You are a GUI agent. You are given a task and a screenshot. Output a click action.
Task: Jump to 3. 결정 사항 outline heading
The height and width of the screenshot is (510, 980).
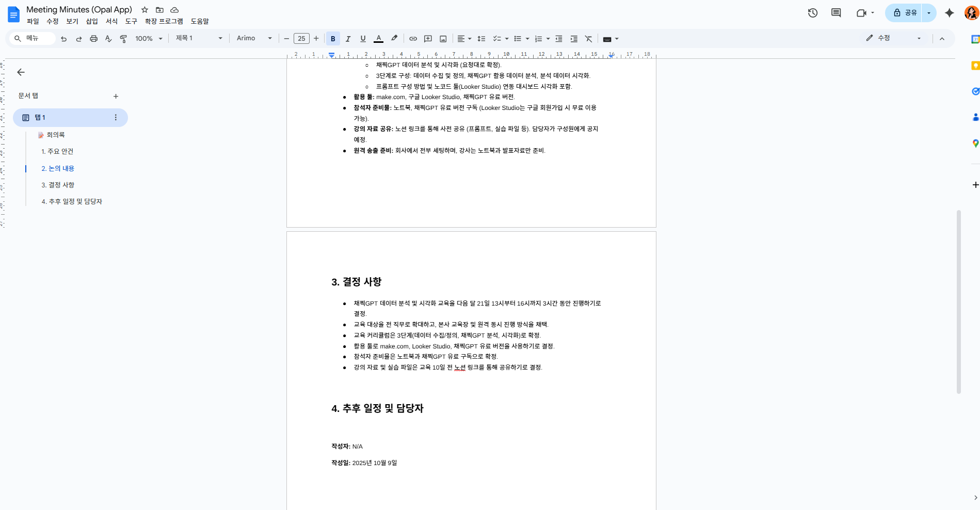tap(58, 185)
